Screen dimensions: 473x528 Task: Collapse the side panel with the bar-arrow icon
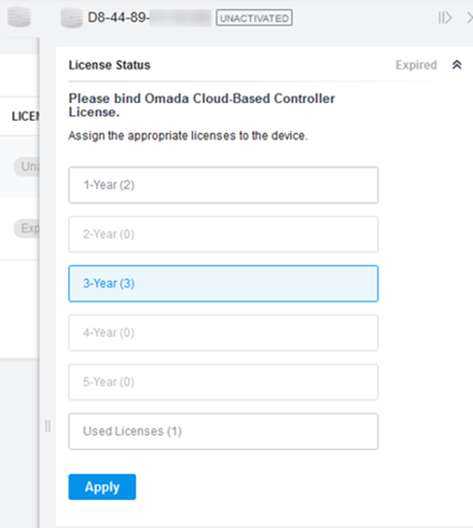(x=445, y=18)
